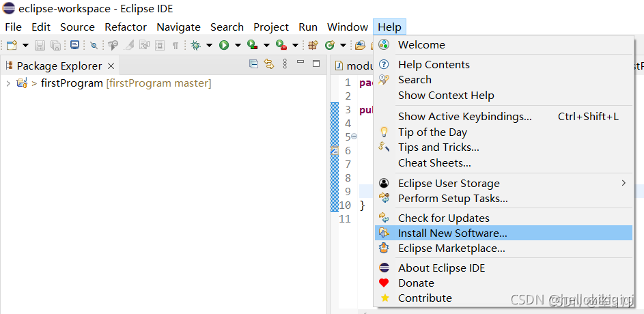
Task: Open the New wizard dropdown arrow
Action: click(25, 45)
